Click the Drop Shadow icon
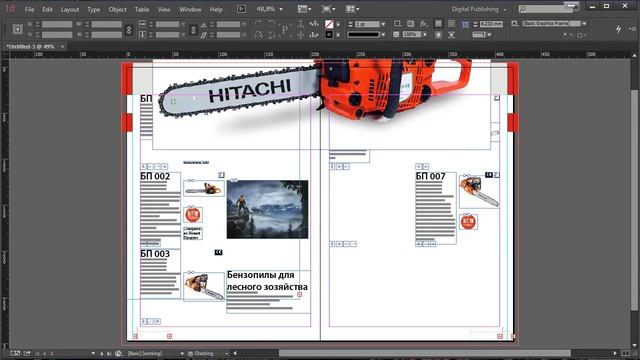Screen dimensions: 640x360 click(411, 24)
